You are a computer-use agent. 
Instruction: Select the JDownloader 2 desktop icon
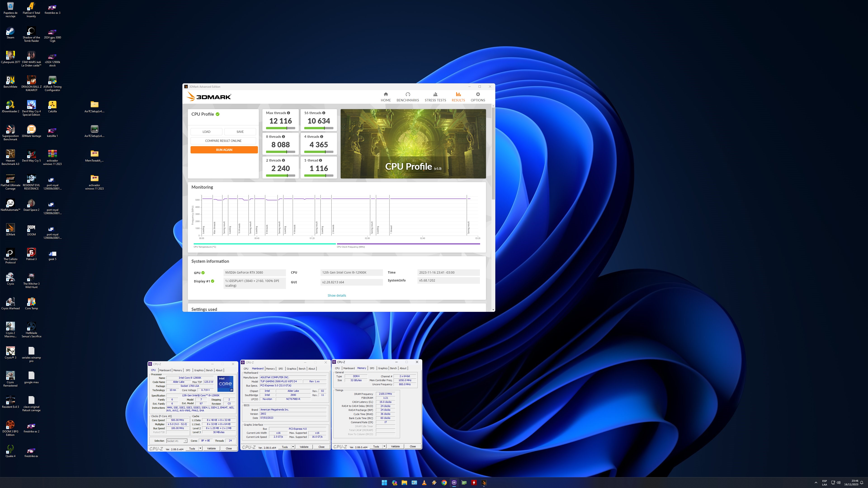point(10,106)
